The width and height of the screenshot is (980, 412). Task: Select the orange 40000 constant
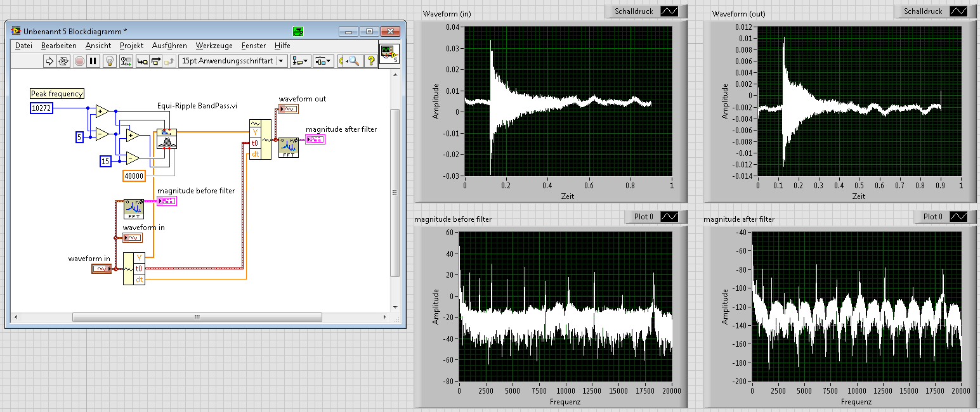pyautogui.click(x=134, y=176)
